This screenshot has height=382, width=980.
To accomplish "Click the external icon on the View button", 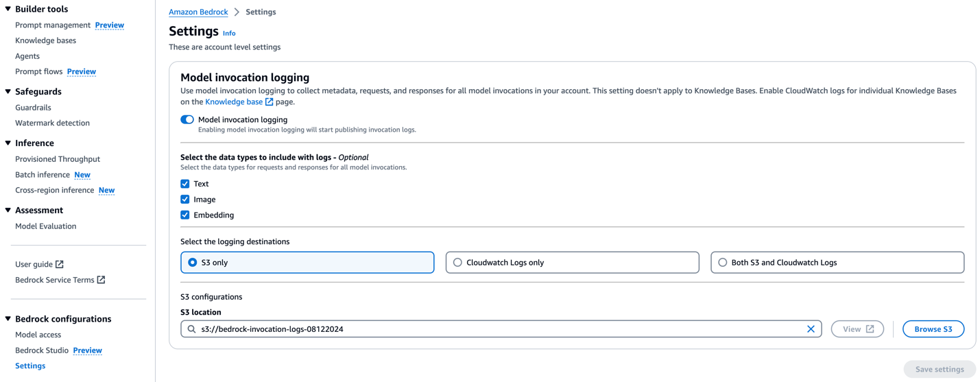I will 870,329.
